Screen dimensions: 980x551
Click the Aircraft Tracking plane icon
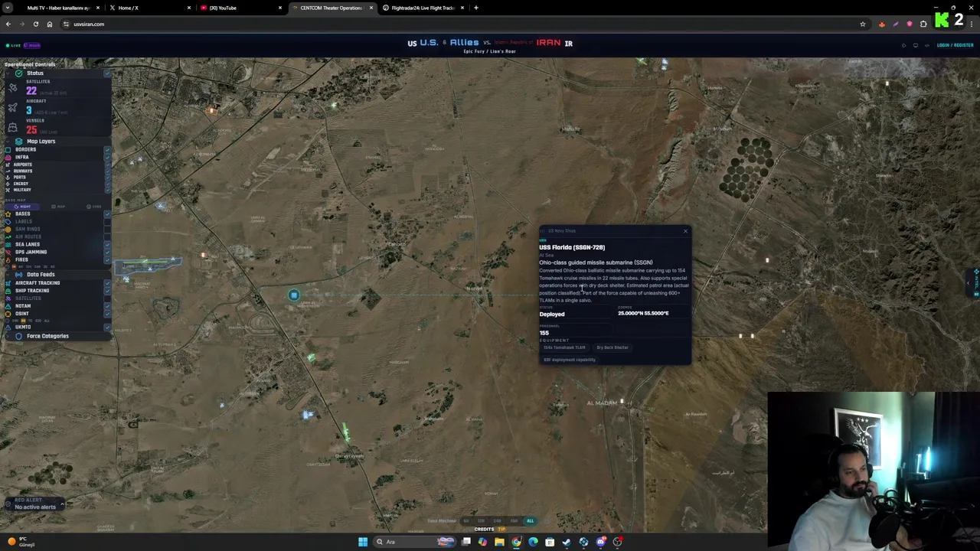click(x=8, y=282)
